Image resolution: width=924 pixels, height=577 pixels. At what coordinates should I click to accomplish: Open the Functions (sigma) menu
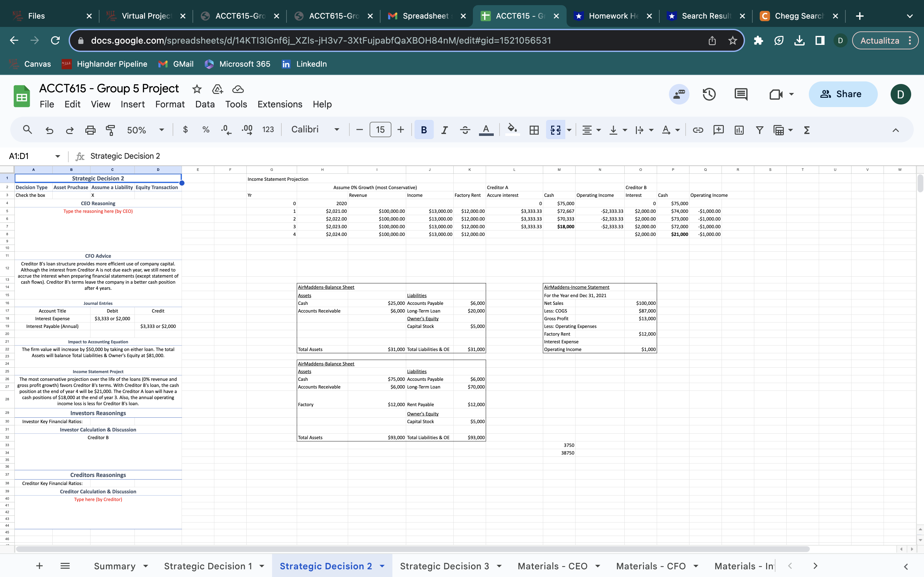pyautogui.click(x=807, y=130)
